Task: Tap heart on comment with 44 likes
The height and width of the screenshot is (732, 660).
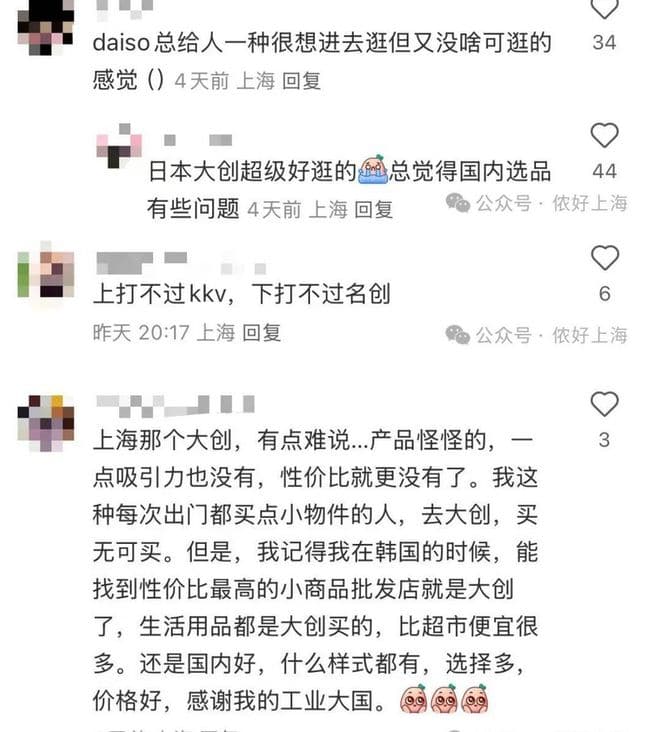Action: (604, 135)
